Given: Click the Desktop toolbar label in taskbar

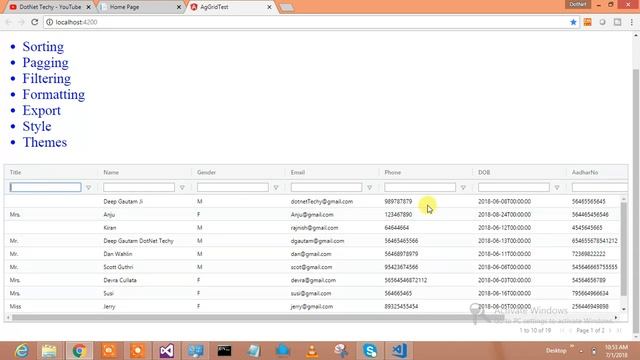Looking at the screenshot, I should pyautogui.click(x=556, y=351).
